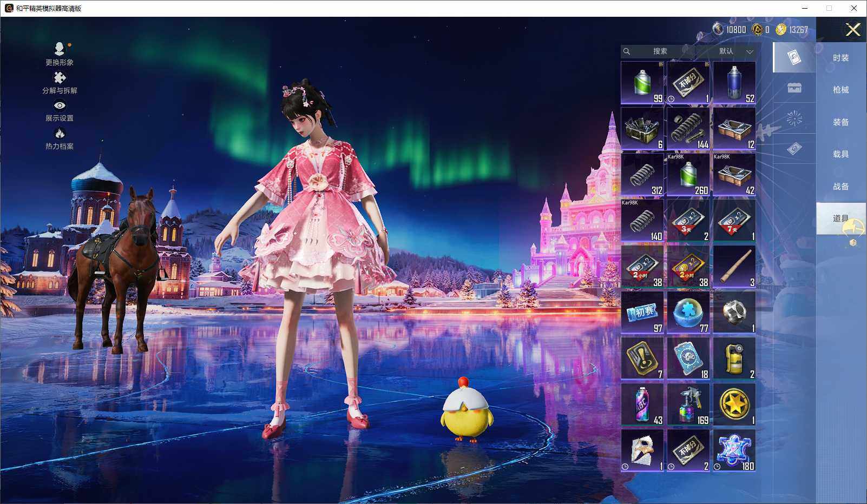
Task: Open 分解与拆解 puzzle-piece option
Action: [x=60, y=83]
